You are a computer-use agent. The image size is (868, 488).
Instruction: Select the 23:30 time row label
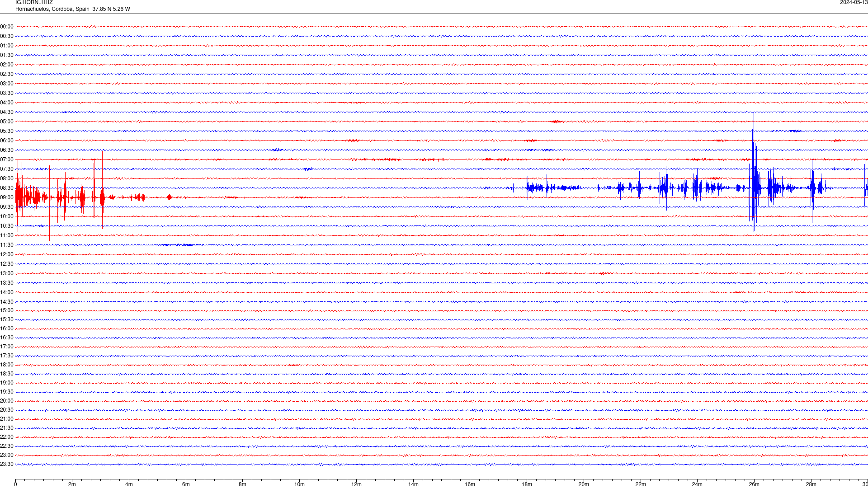point(7,464)
